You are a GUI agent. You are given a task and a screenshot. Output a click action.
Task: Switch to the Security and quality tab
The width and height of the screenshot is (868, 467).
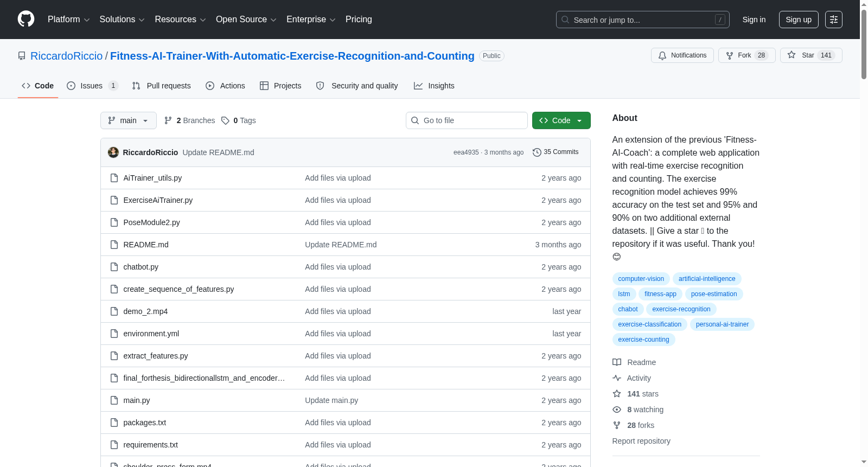(x=357, y=86)
